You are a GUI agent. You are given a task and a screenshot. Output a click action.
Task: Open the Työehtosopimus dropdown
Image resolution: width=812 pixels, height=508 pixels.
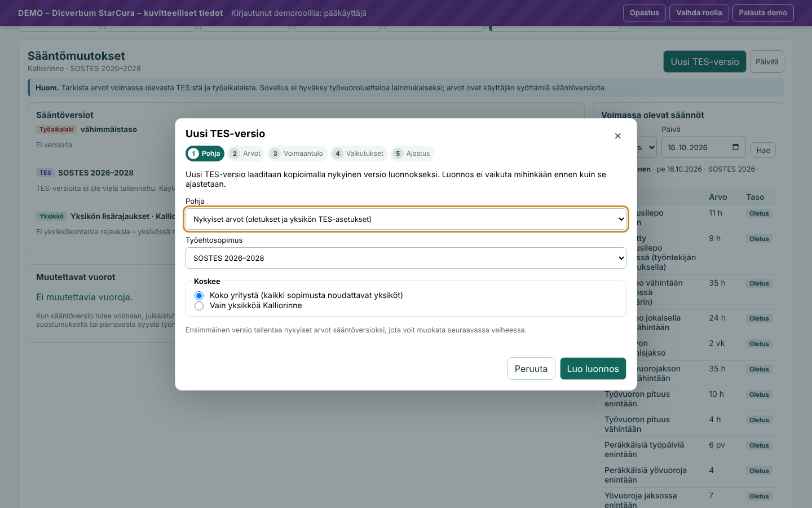(406, 258)
